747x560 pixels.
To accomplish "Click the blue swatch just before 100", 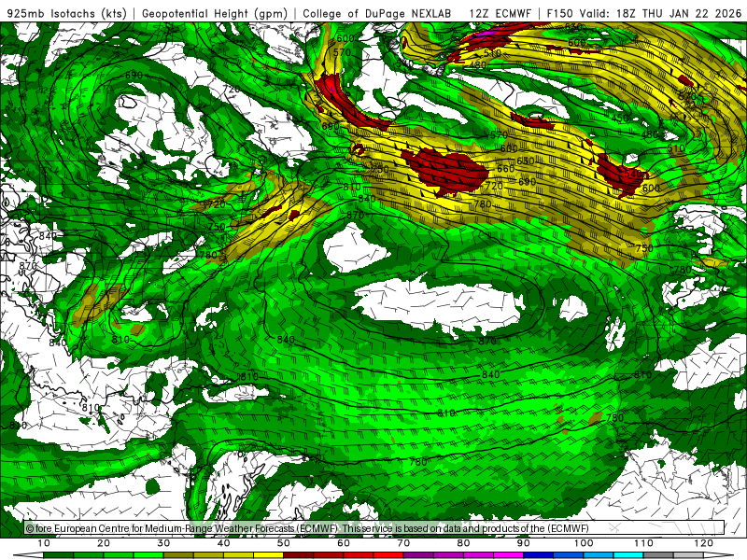I will (569, 555).
